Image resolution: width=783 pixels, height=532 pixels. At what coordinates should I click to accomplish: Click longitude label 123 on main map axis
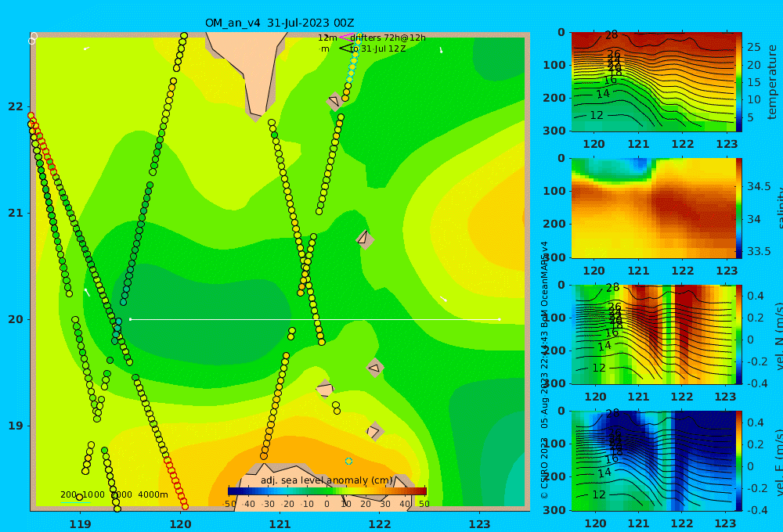click(x=480, y=524)
